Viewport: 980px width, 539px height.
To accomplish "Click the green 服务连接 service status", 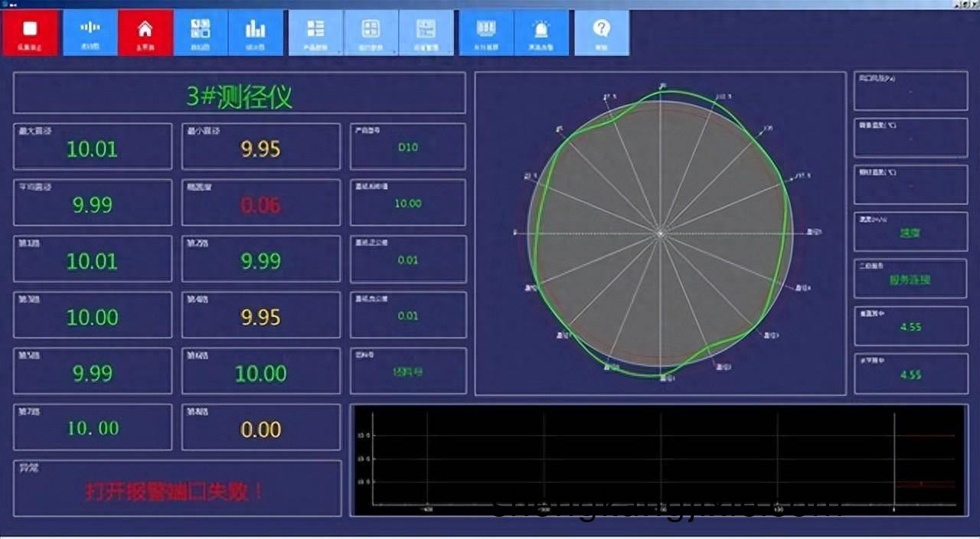I will [910, 280].
